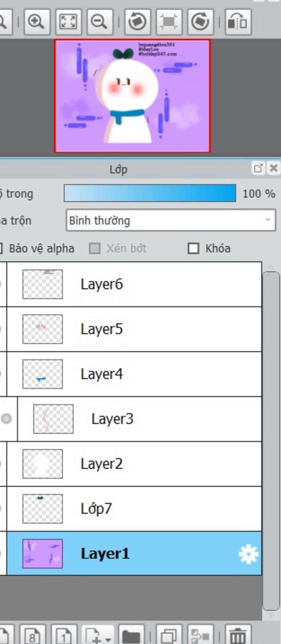Open Layer1 settings gear
Screen dimensions: 281x644
tap(248, 554)
